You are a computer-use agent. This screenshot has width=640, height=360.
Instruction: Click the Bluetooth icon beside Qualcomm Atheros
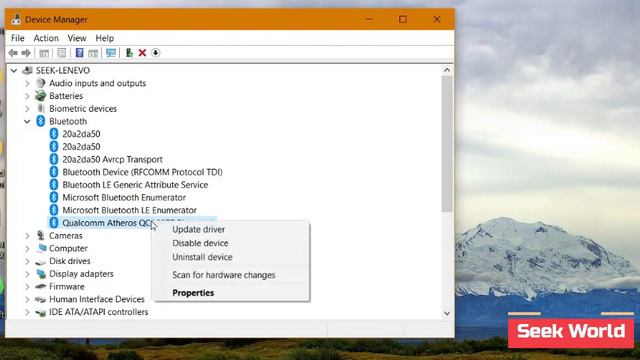tap(54, 222)
